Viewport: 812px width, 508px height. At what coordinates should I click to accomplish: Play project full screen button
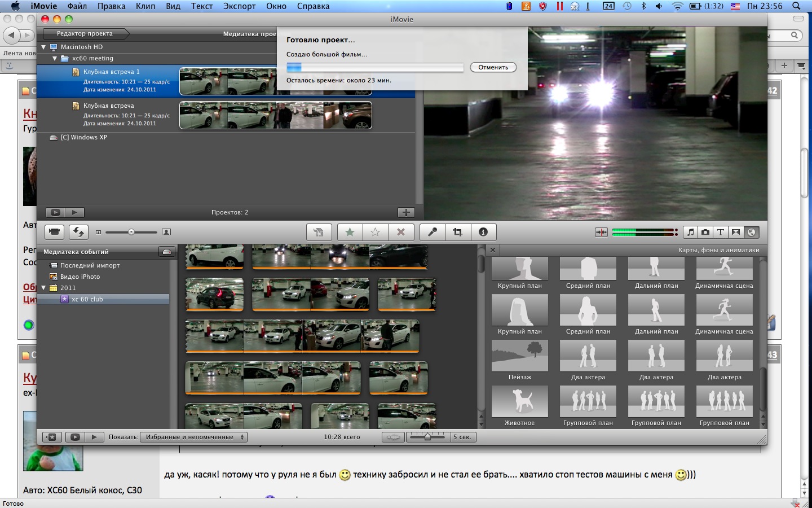55,212
